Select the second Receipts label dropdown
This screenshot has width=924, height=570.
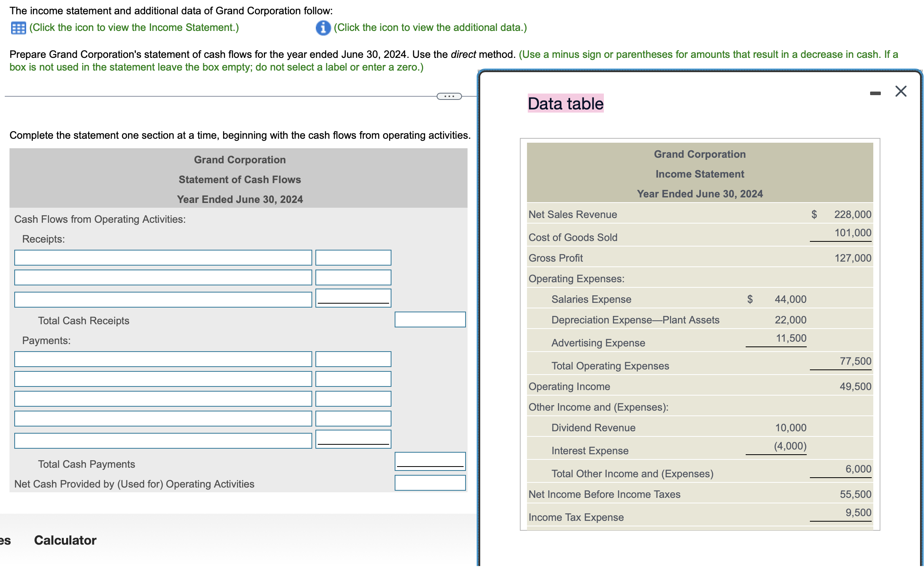(x=163, y=277)
